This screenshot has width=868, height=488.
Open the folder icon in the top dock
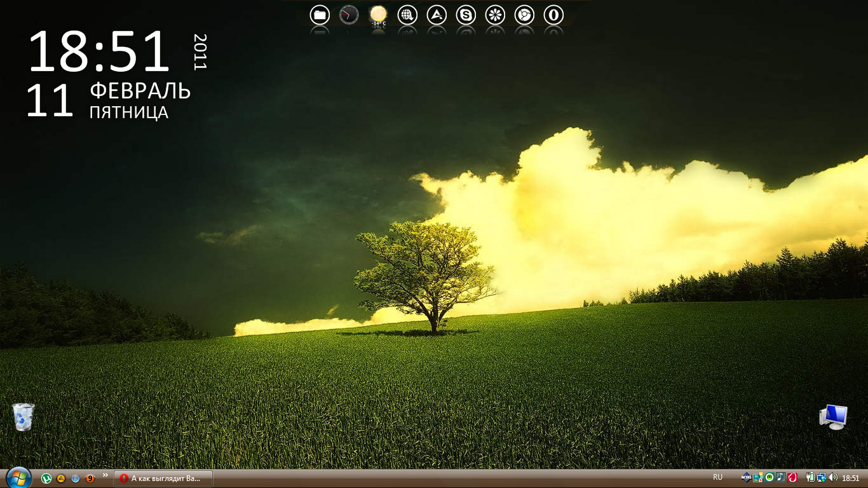coord(320,15)
